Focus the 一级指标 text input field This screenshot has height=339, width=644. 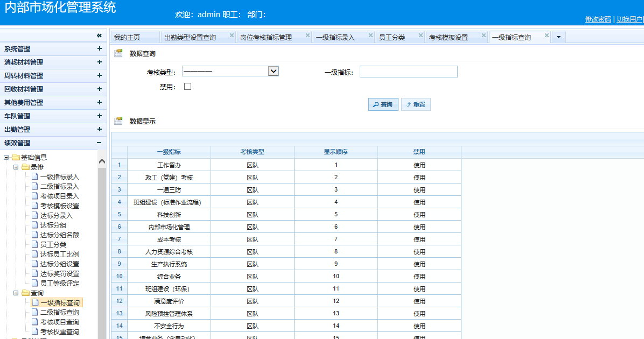408,72
